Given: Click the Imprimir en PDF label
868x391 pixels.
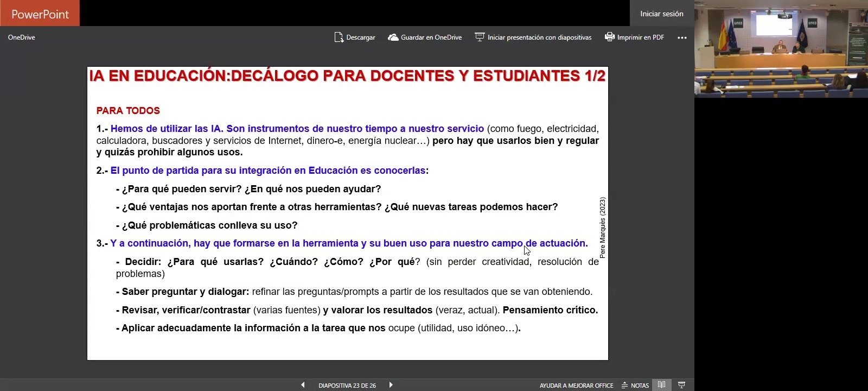Looking at the screenshot, I should (640, 37).
